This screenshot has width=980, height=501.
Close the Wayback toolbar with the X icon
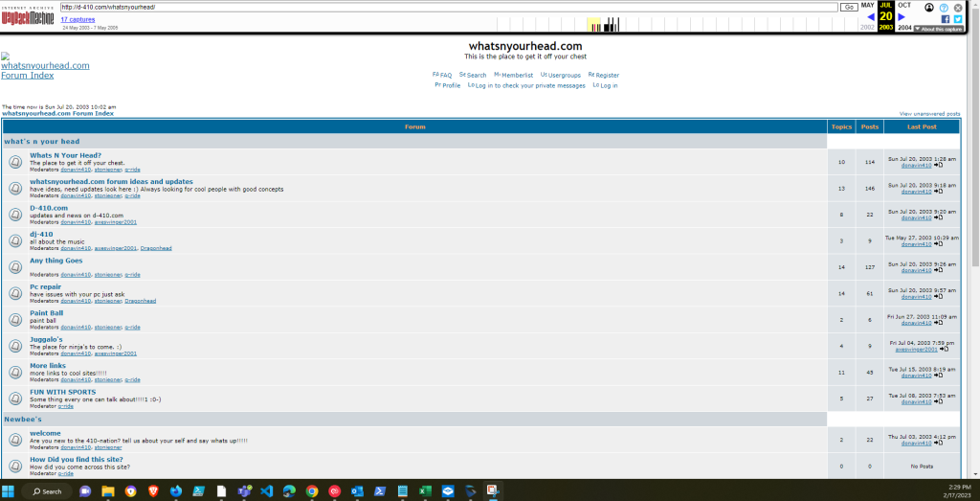point(958,7)
